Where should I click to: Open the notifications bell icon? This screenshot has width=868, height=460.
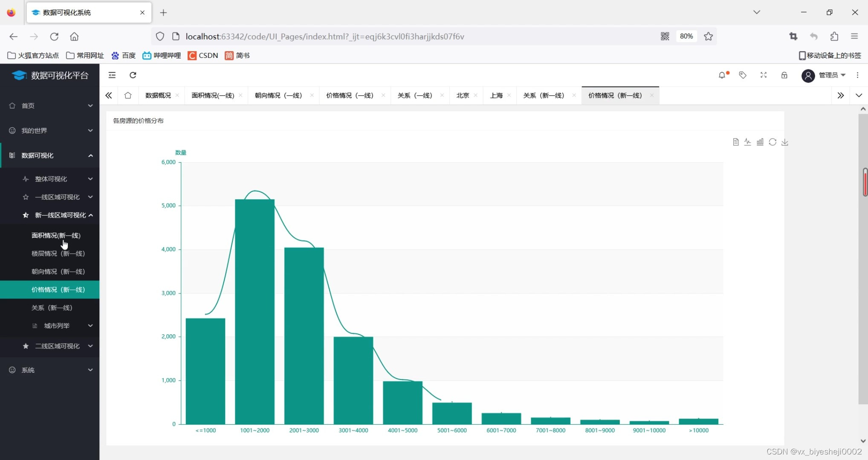(x=722, y=75)
